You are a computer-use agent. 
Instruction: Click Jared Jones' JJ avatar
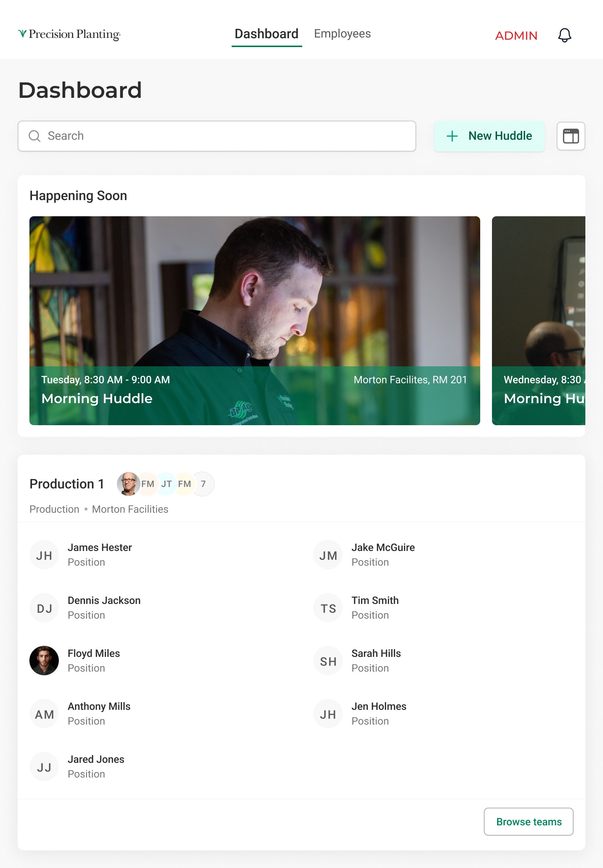pyautogui.click(x=44, y=766)
